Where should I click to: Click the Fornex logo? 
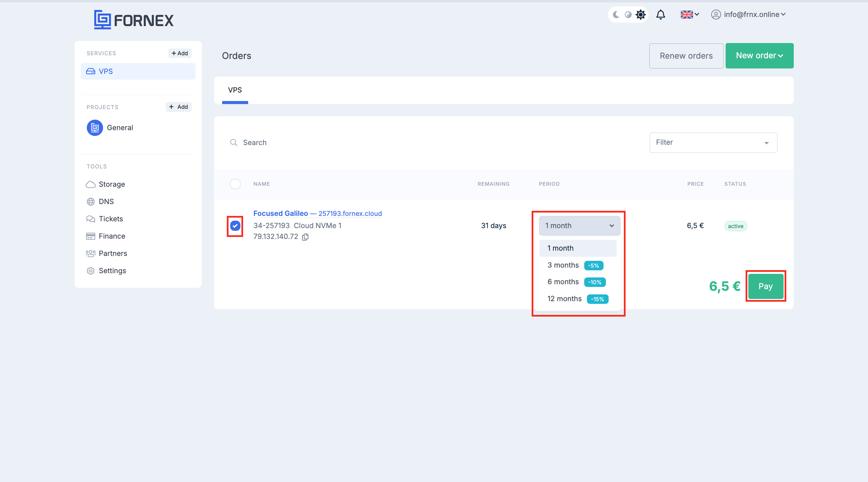click(x=134, y=20)
